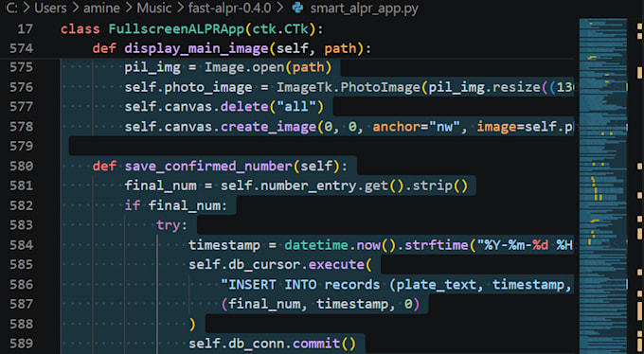This screenshot has height=354, width=644.
Task: Click datetime.now() on line 584
Action: [340, 245]
